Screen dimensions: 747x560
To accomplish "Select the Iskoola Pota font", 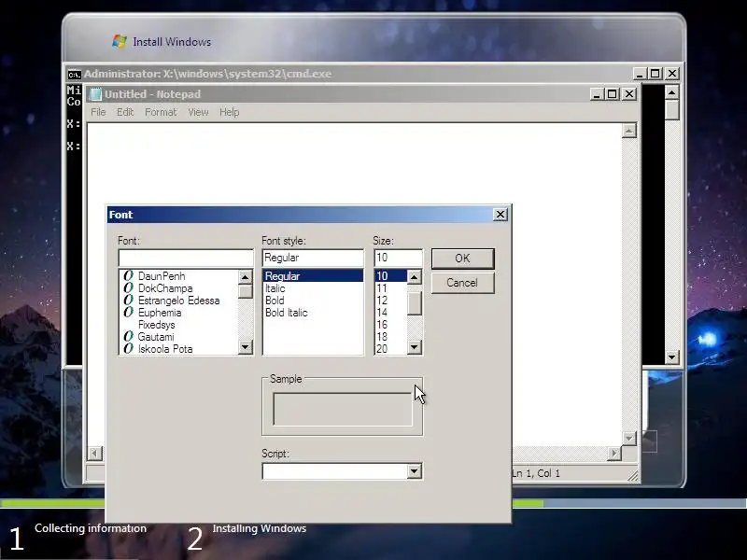I will 178,348.
